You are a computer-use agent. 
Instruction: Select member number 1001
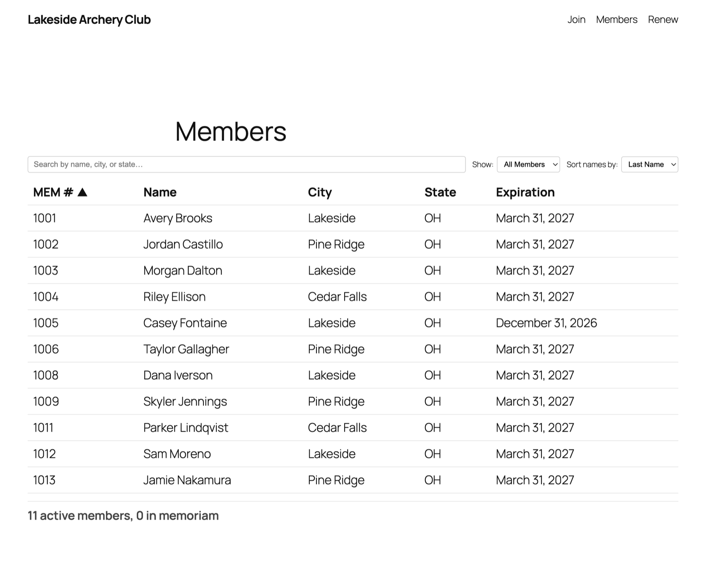45,218
